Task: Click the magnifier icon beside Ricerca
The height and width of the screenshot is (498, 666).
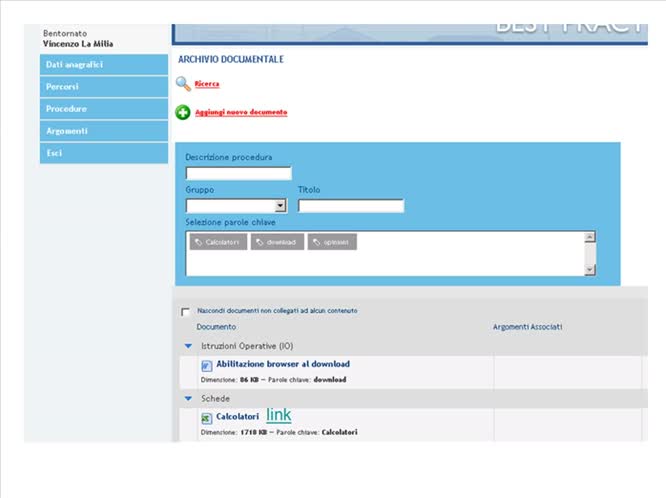Action: [x=183, y=84]
